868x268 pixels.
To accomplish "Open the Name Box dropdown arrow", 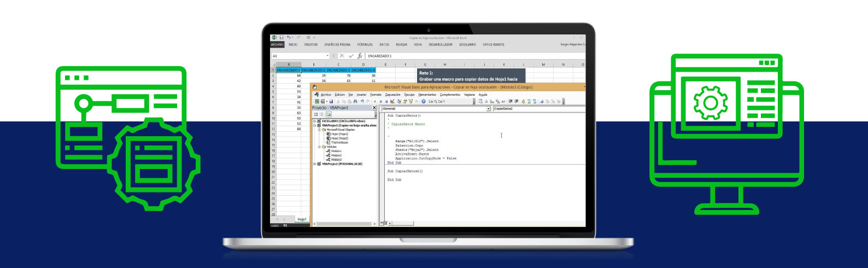I will click(327, 56).
